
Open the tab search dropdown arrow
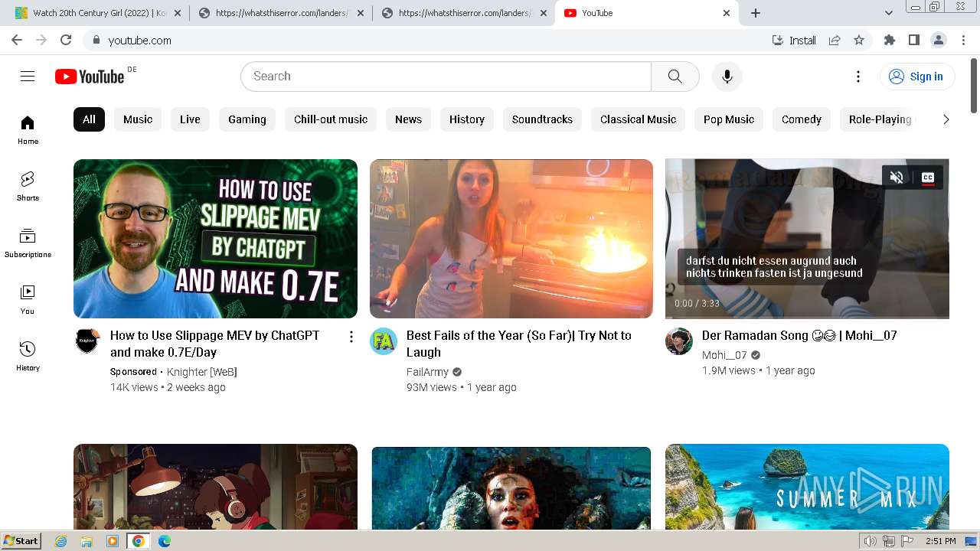(888, 13)
